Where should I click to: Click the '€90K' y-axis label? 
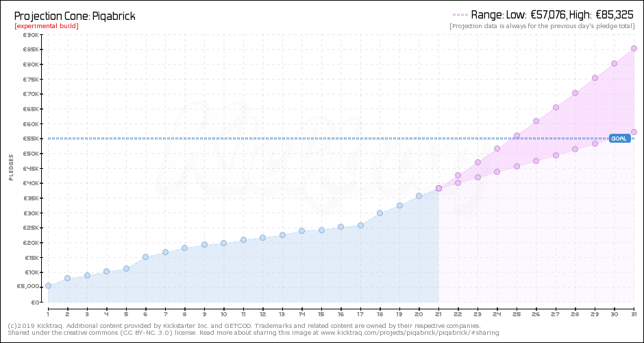[32, 35]
